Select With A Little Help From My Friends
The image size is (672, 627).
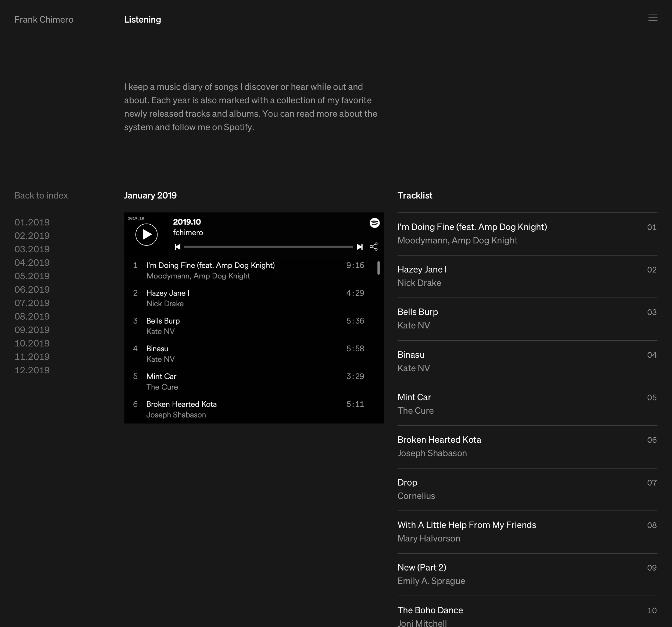coord(527,532)
